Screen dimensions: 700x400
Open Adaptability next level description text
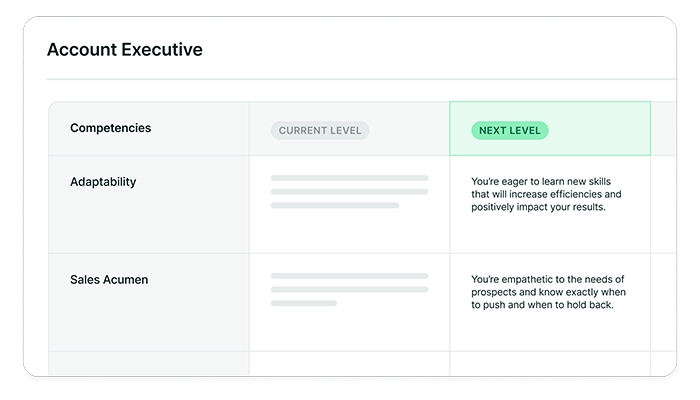(x=546, y=195)
